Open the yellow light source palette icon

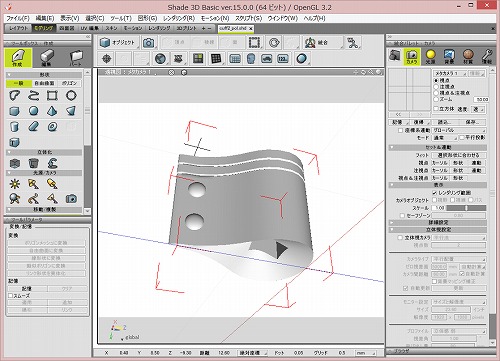click(430, 56)
